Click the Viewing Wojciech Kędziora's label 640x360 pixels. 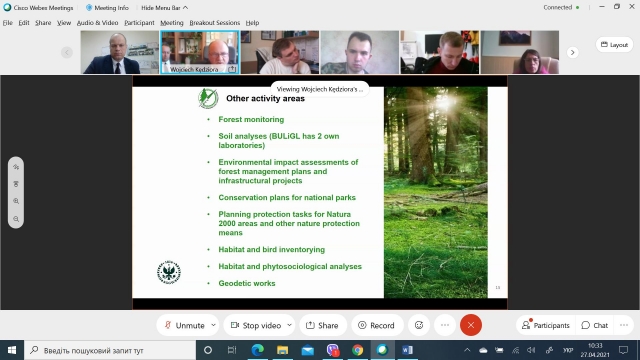tap(320, 89)
